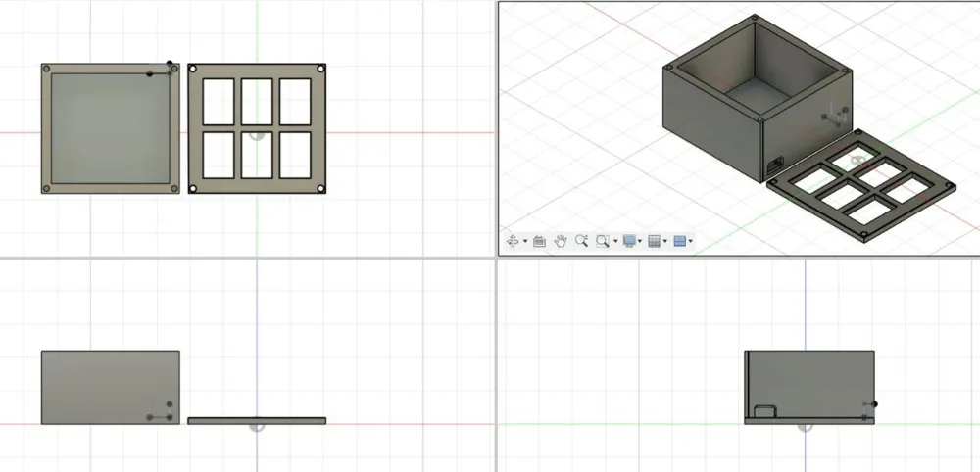Image resolution: width=980 pixels, height=472 pixels.
Task: Select the port cutout in bottom-right viewport
Action: [765, 411]
